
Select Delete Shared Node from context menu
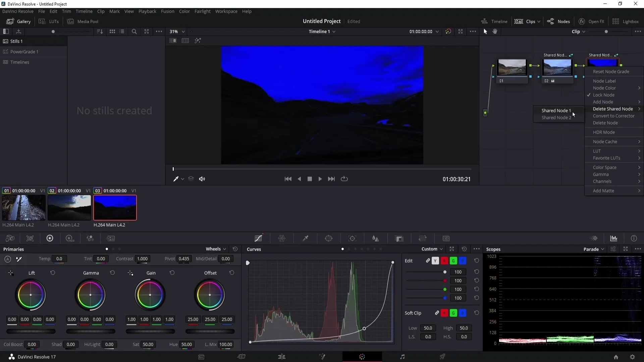(x=614, y=109)
